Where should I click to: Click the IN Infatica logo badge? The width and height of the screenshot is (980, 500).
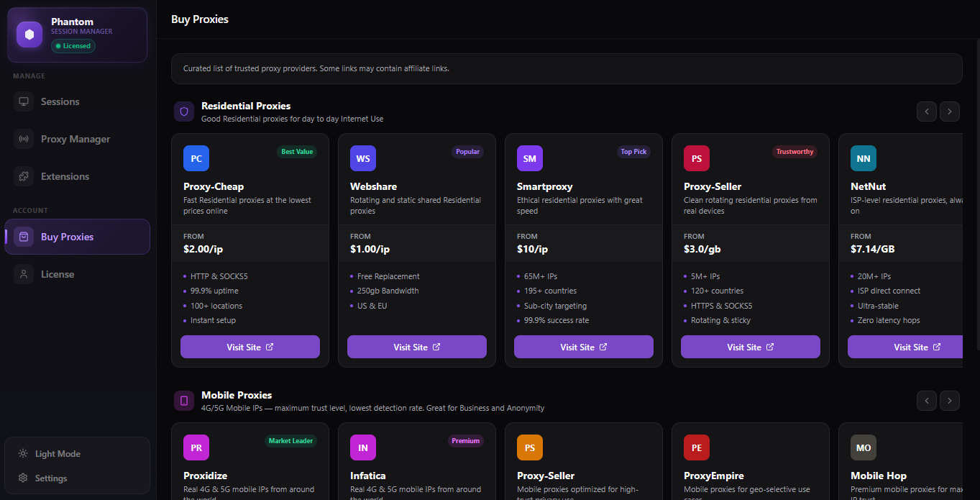click(363, 447)
